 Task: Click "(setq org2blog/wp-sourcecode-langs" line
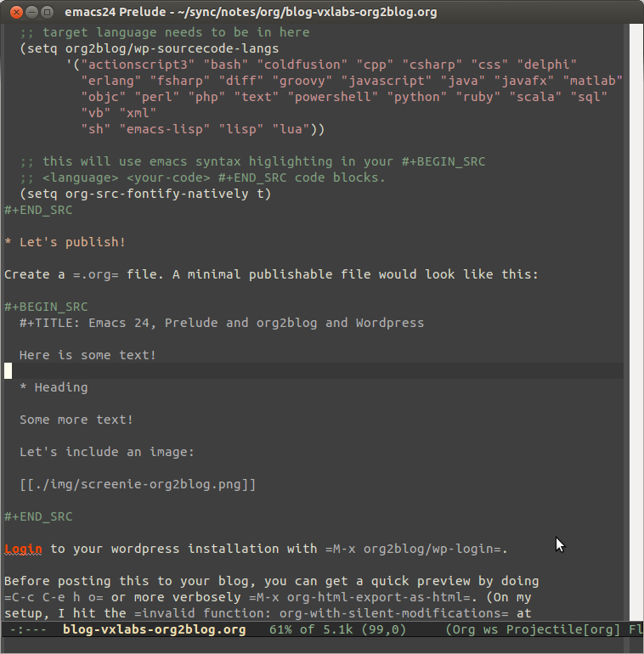click(149, 48)
